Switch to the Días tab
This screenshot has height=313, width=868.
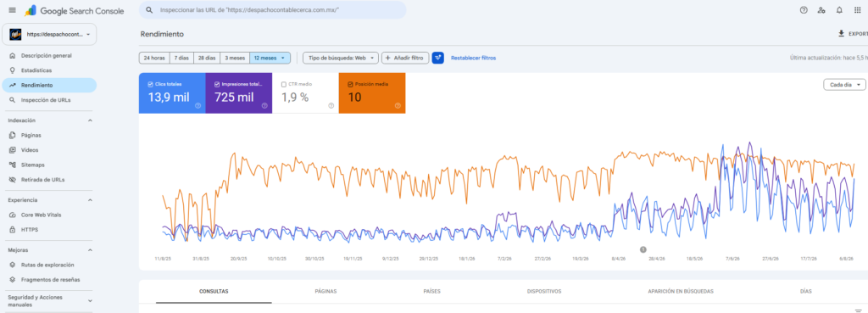(x=806, y=292)
